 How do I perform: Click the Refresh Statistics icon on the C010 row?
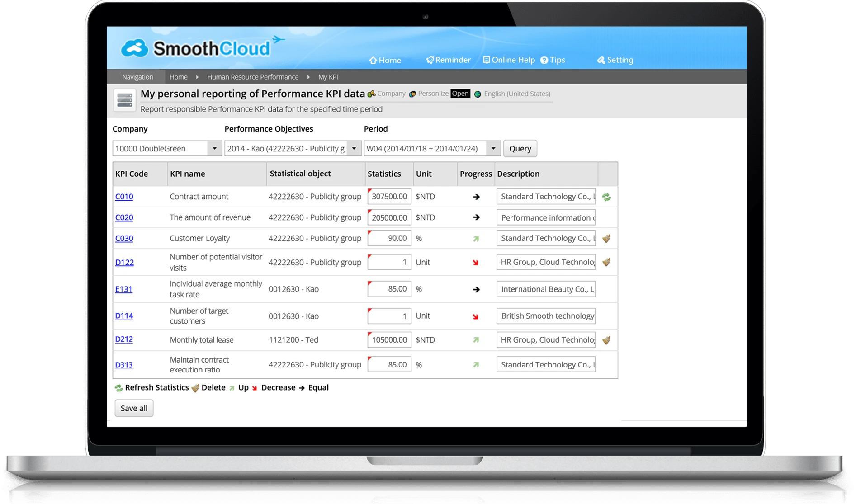click(x=606, y=197)
